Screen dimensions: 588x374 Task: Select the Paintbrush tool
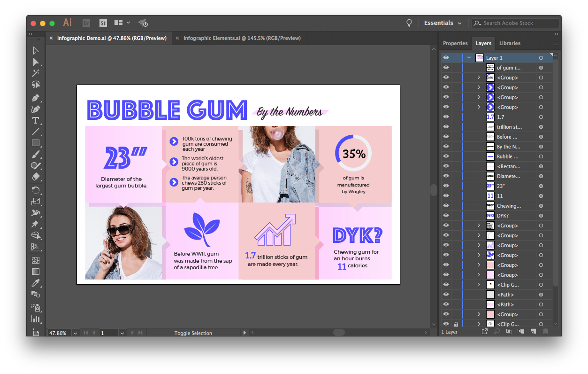click(x=36, y=154)
